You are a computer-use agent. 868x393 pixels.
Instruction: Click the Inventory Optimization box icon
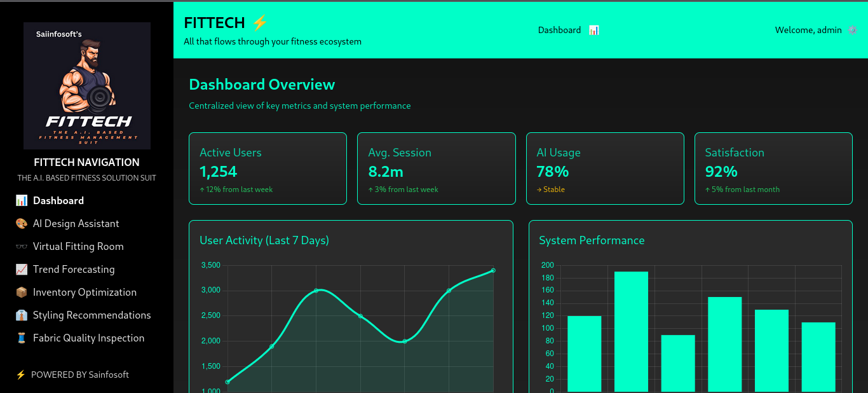(x=22, y=292)
